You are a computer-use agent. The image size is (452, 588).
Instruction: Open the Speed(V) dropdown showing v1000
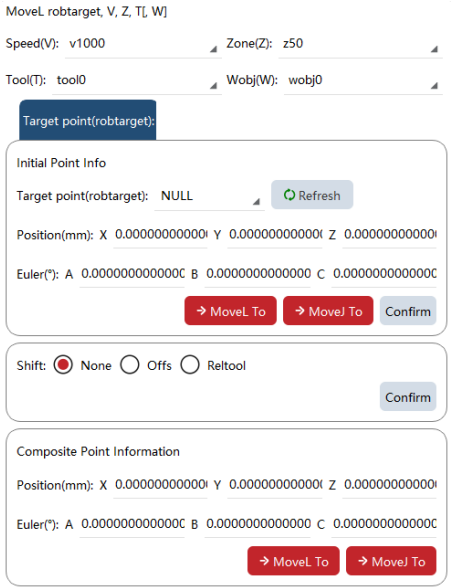(143, 44)
